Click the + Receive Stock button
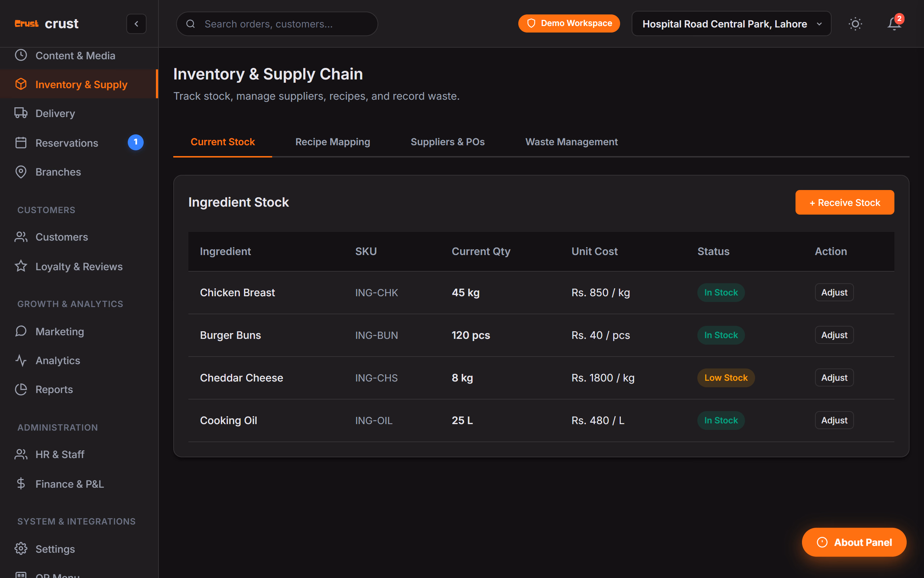Viewport: 924px width, 578px height. (x=845, y=202)
